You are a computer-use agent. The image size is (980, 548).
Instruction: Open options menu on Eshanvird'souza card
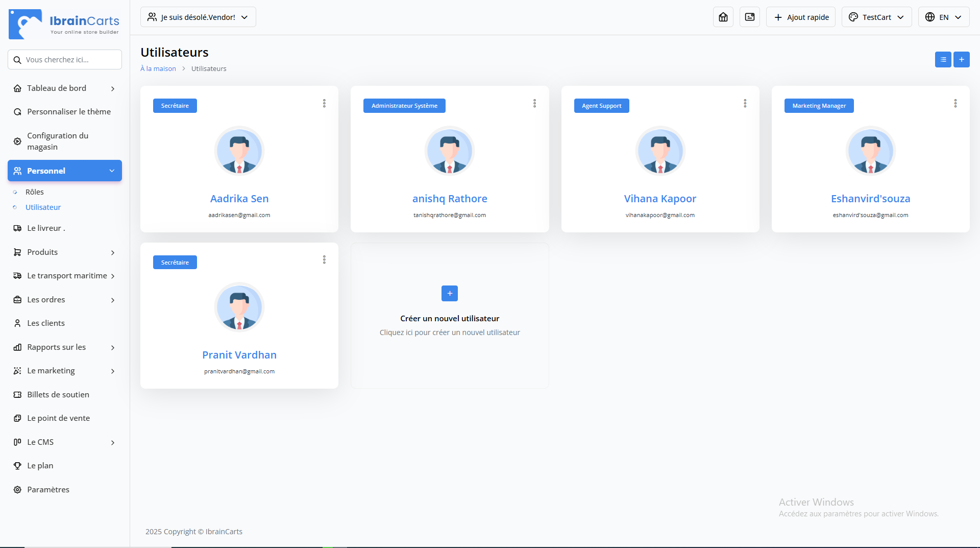tap(955, 104)
